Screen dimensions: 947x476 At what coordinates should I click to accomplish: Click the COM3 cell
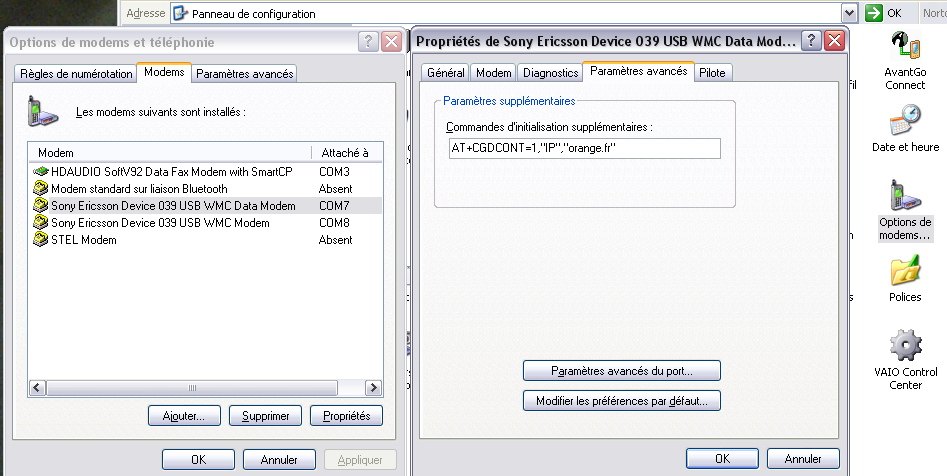[334, 172]
